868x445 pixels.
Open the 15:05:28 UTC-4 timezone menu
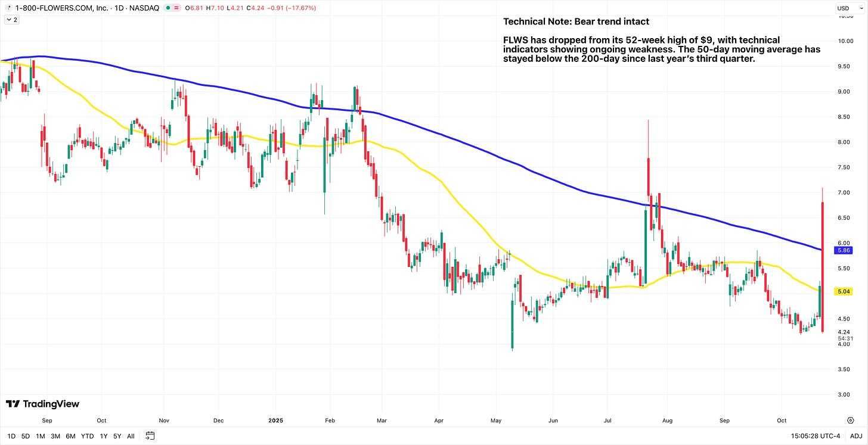tap(814, 436)
